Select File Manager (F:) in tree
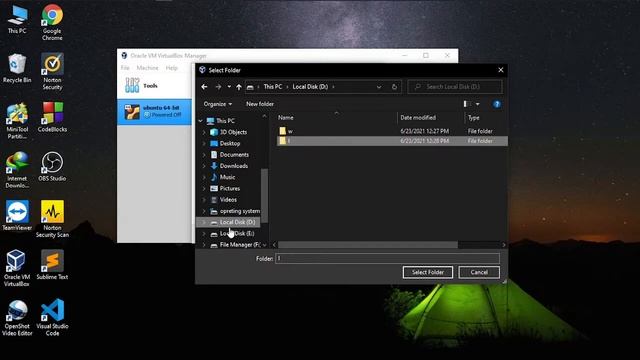The image size is (640, 360). click(240, 245)
